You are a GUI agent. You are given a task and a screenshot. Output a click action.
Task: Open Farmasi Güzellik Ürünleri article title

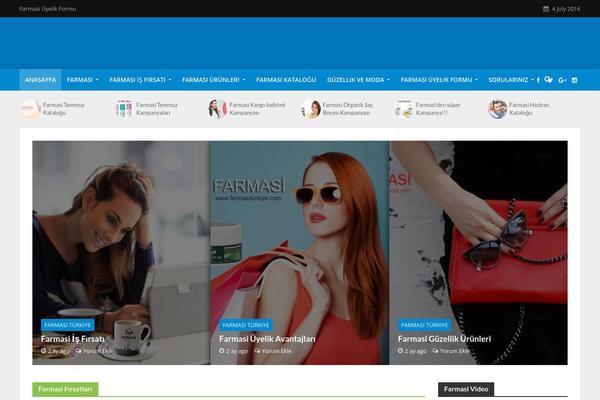point(444,339)
